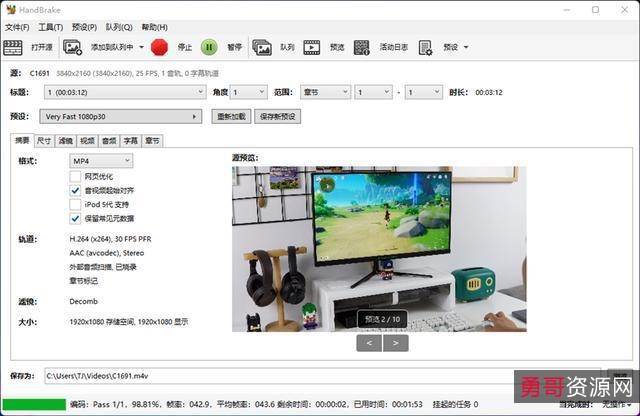
Task: Open the start chapter dropdown
Action: (373, 92)
